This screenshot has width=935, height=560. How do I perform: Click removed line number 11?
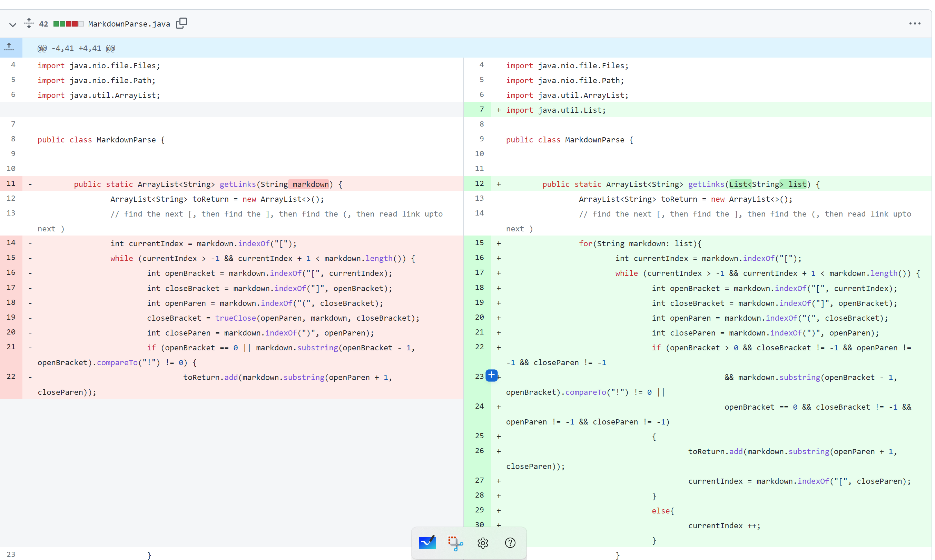pos(11,183)
